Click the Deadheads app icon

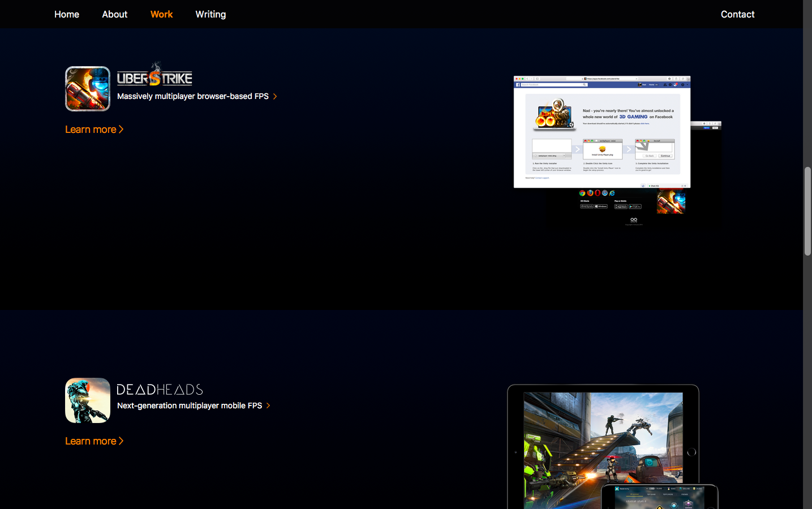click(88, 400)
